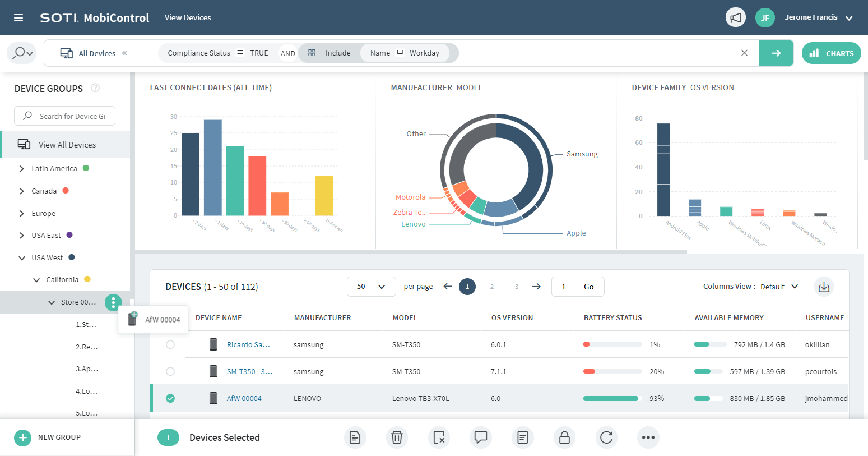Open the send message chat bubble icon

click(x=480, y=437)
